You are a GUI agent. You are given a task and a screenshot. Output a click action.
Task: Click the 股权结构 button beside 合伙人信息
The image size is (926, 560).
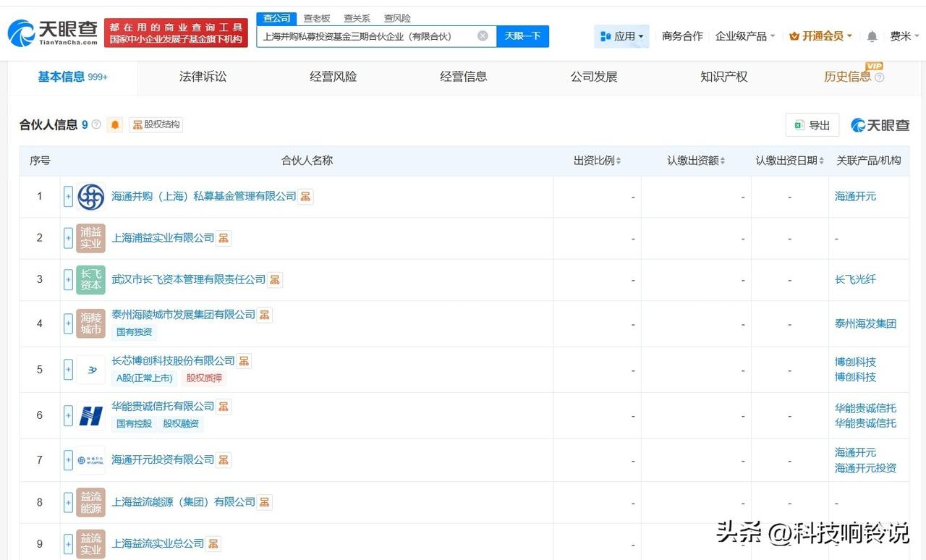156,124
